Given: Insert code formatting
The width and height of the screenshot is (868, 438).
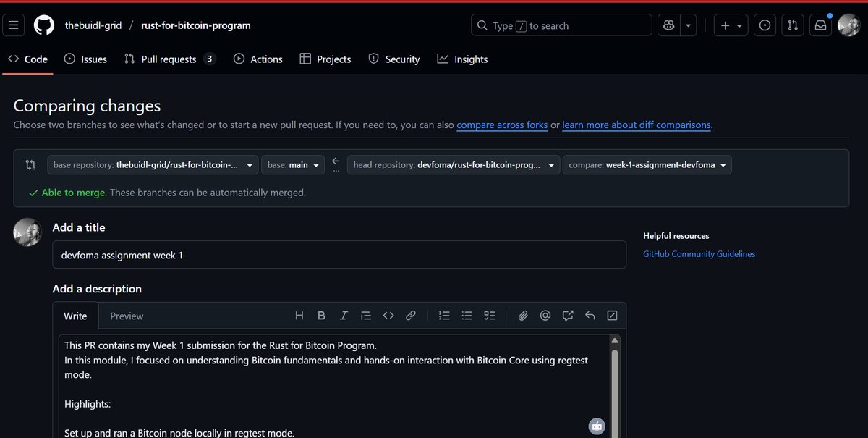Looking at the screenshot, I should tap(388, 316).
